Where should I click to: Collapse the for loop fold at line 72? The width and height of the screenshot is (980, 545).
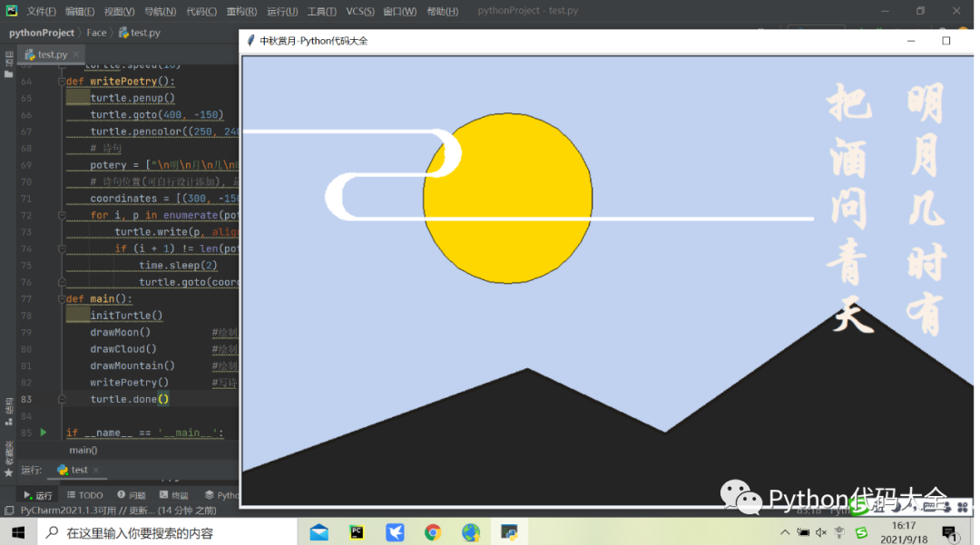(62, 216)
